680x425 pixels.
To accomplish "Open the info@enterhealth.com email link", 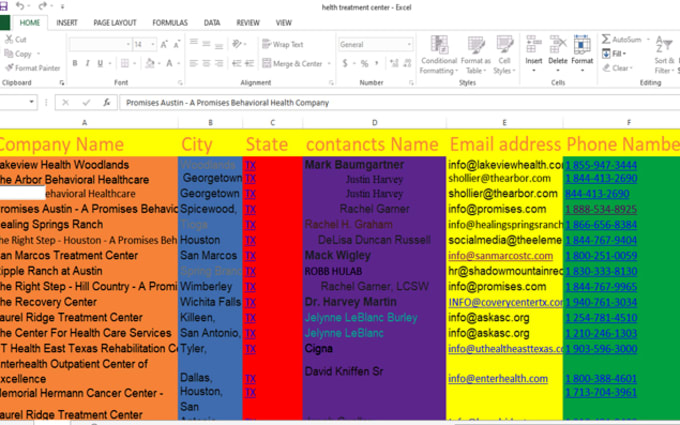I will click(x=498, y=379).
